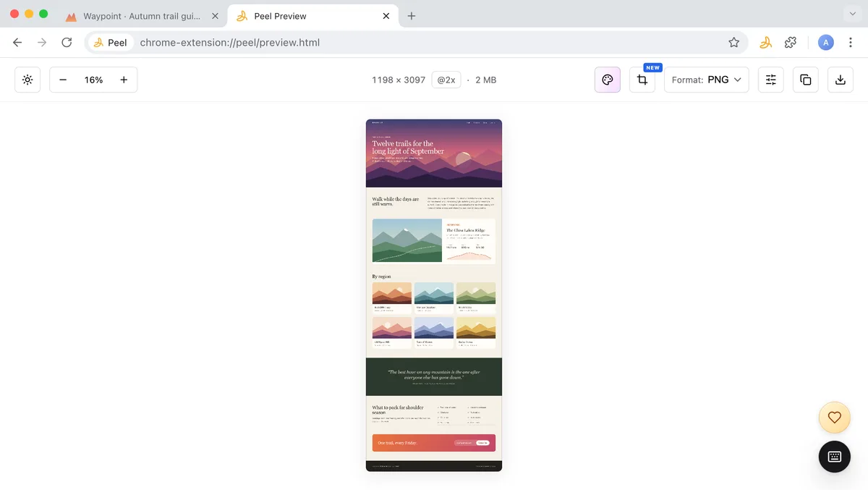Bookmark this page with the star

tap(734, 43)
